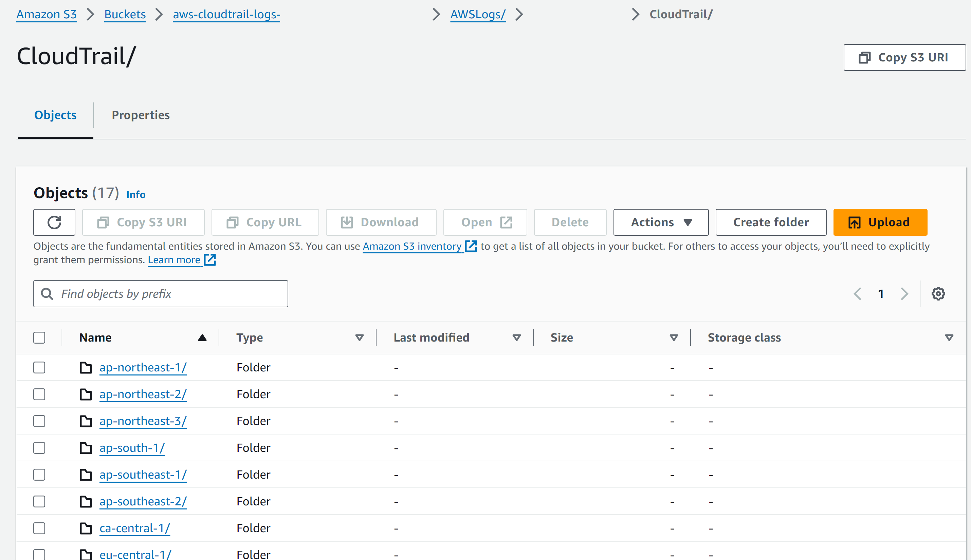Tick the checkbox for ca-central-1/
This screenshot has height=560, width=971.
(39, 528)
